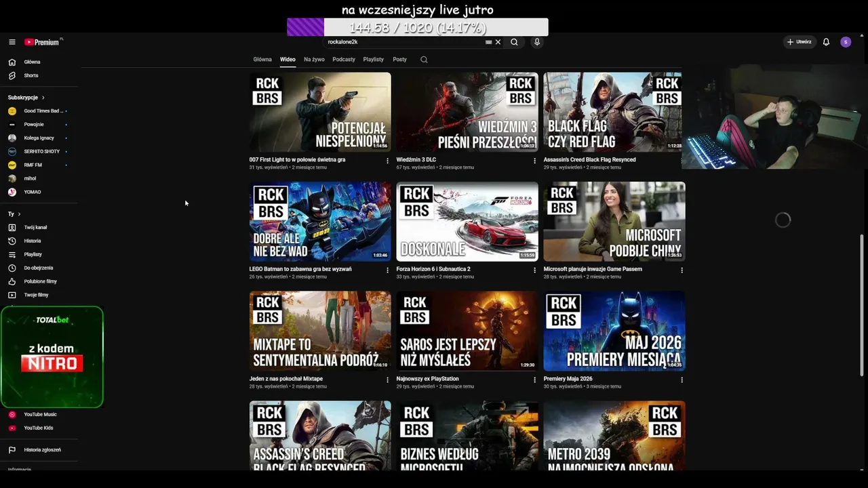The height and width of the screenshot is (488, 868).
Task: Switch to the Na żywo tab
Action: coord(314,60)
